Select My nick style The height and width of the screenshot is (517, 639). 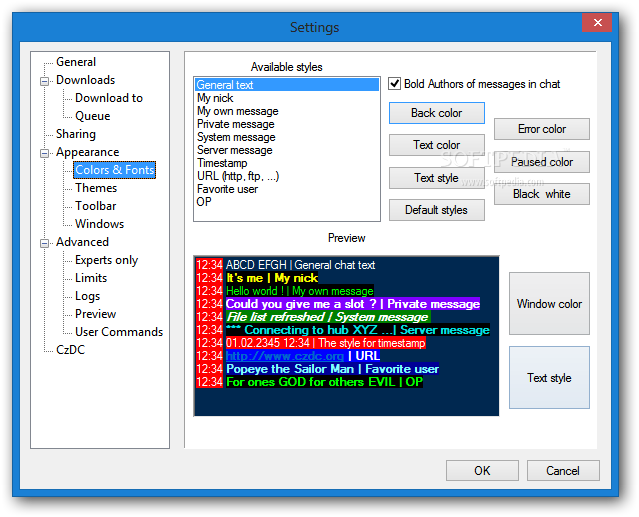click(x=287, y=98)
